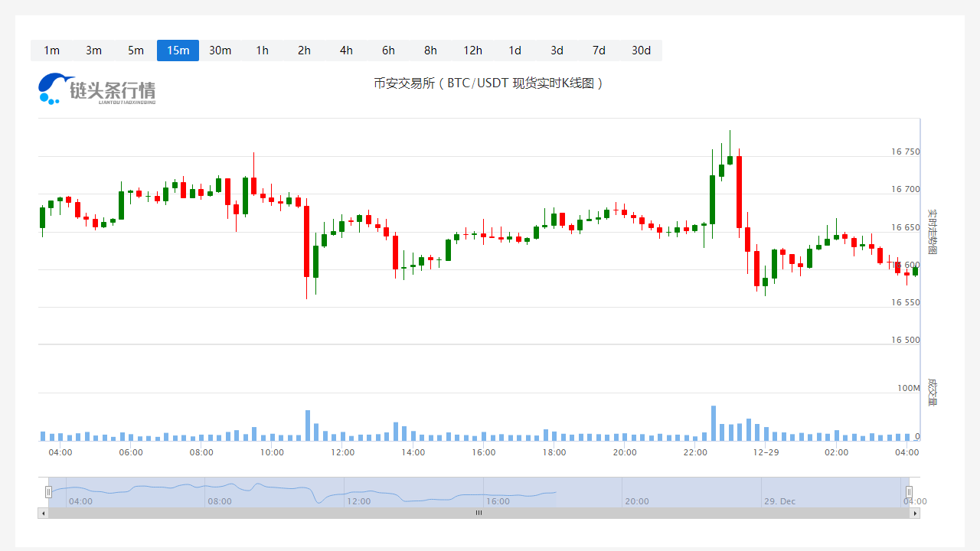Select the 30d interval tab
Screen dimensions: 980x551
[x=641, y=51]
